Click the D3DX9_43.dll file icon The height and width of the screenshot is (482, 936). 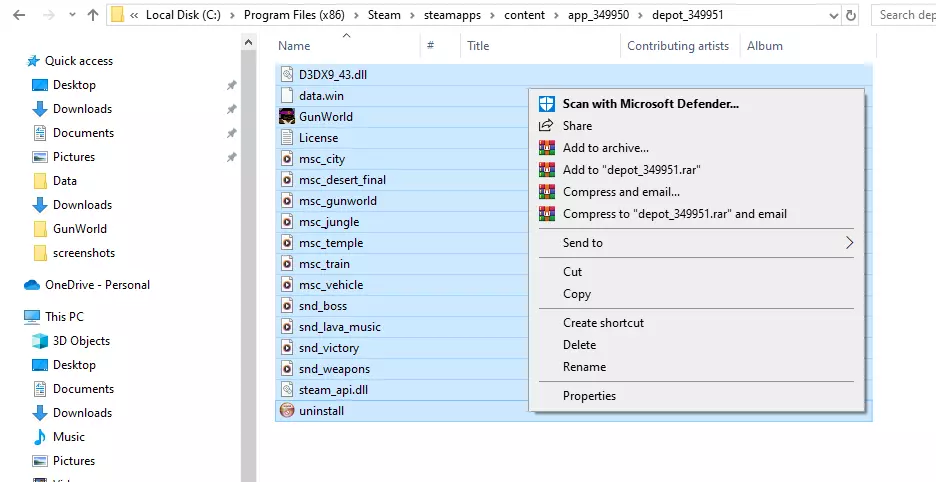[287, 75]
